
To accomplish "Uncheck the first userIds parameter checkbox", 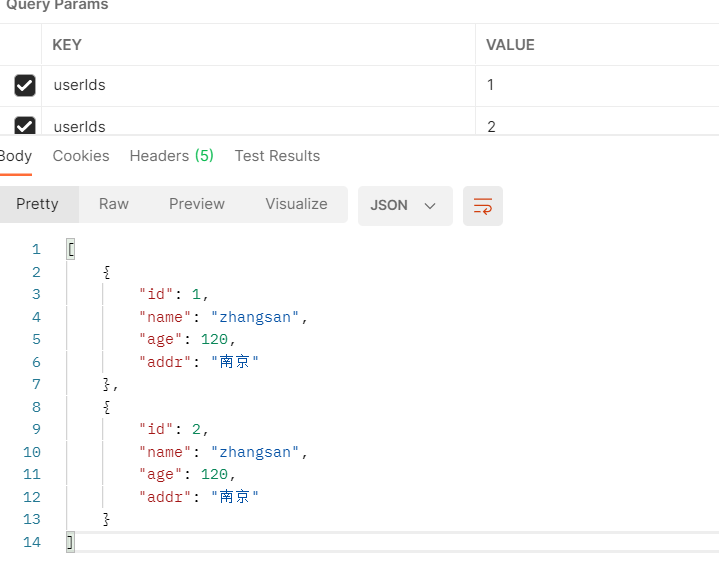I will click(x=25, y=86).
